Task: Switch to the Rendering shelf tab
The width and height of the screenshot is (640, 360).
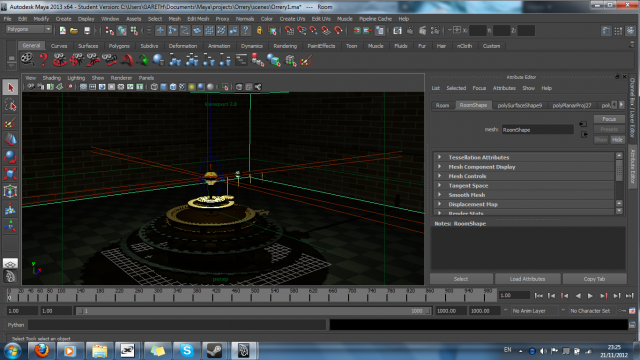Action: pos(285,46)
